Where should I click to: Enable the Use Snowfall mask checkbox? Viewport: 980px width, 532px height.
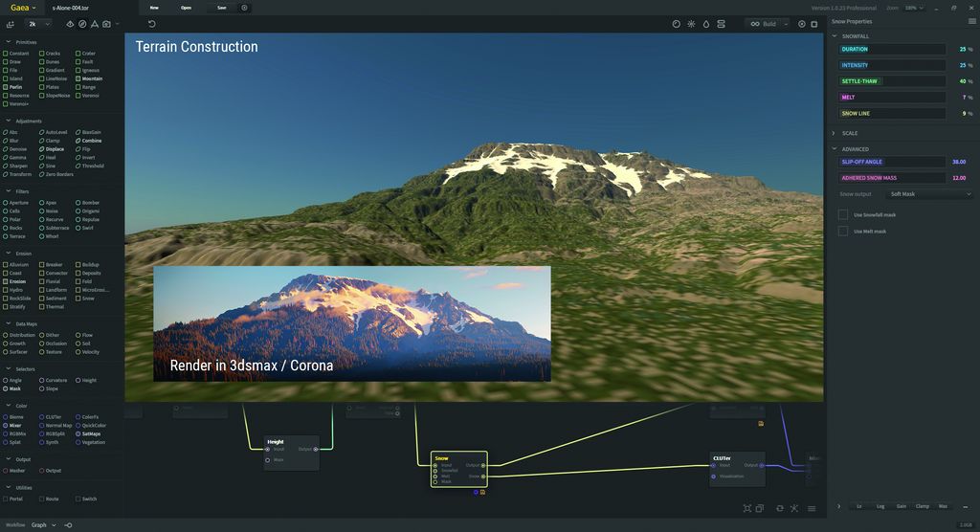click(843, 214)
